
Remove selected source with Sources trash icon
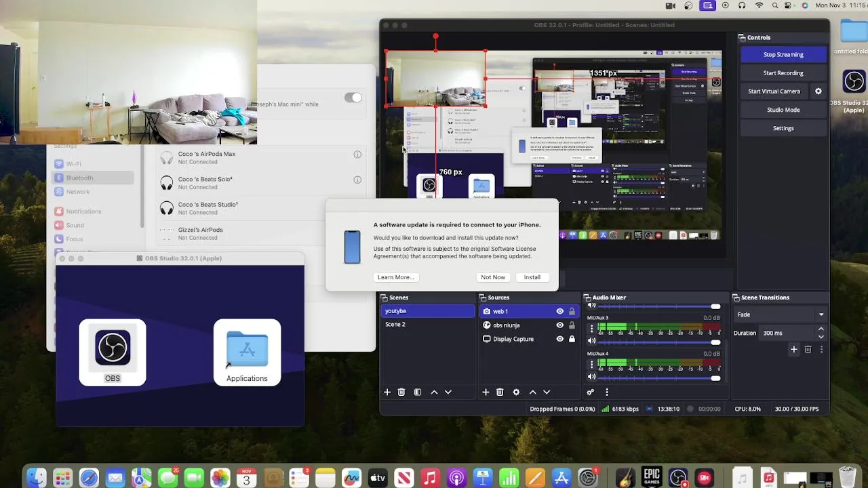pos(500,392)
